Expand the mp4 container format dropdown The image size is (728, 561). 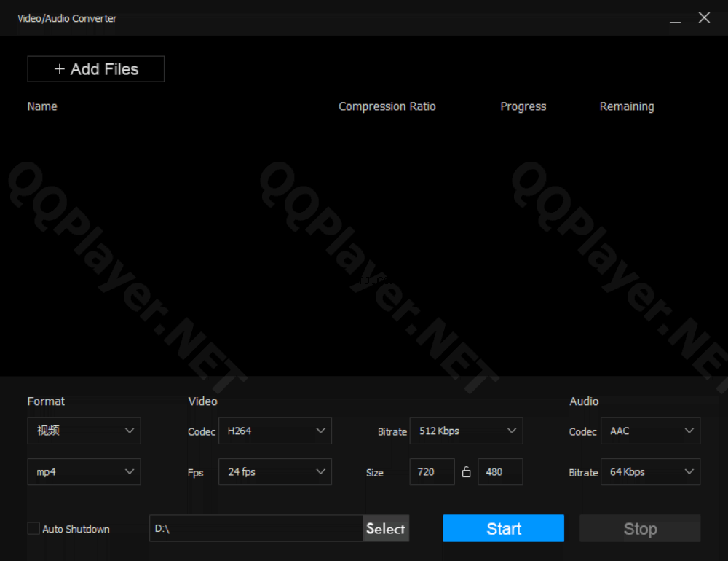[84, 472]
